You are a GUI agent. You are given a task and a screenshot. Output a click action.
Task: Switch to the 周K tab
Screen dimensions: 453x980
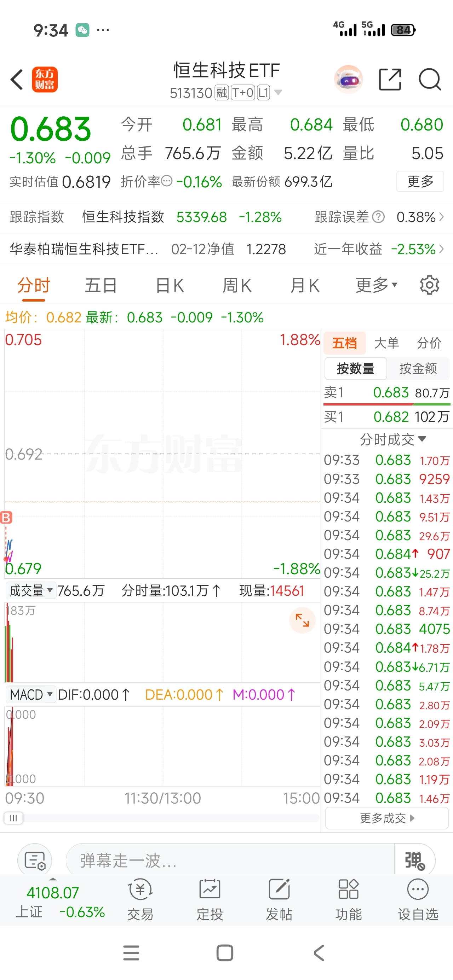click(237, 285)
